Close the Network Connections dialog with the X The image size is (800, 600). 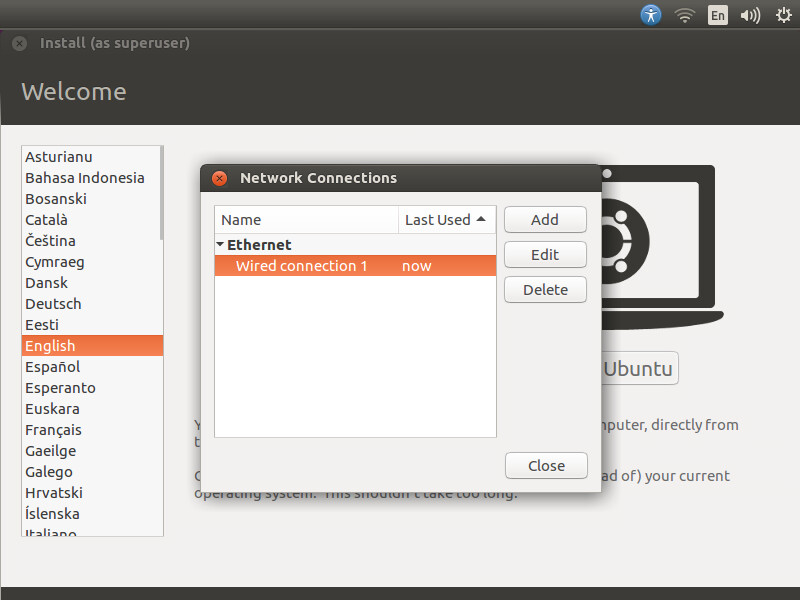pyautogui.click(x=219, y=178)
